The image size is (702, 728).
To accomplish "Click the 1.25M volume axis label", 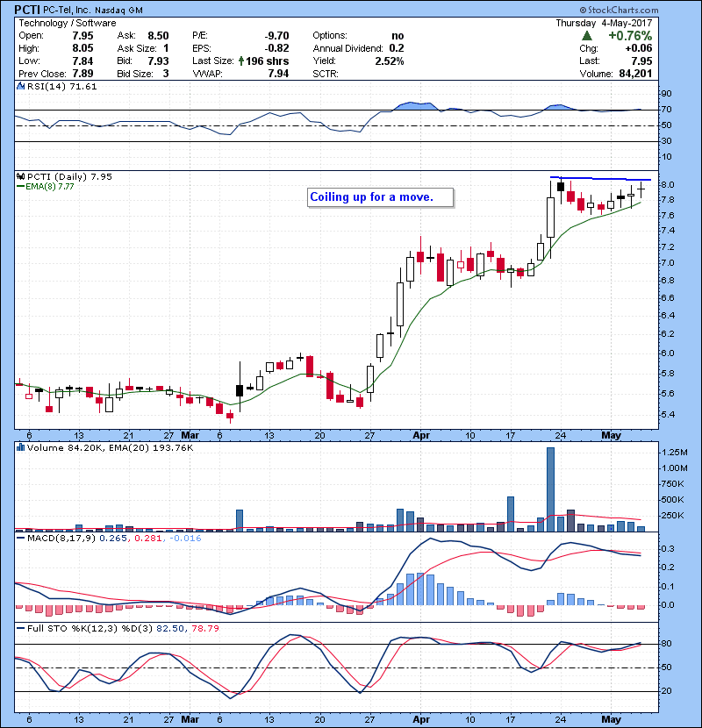I will [675, 453].
